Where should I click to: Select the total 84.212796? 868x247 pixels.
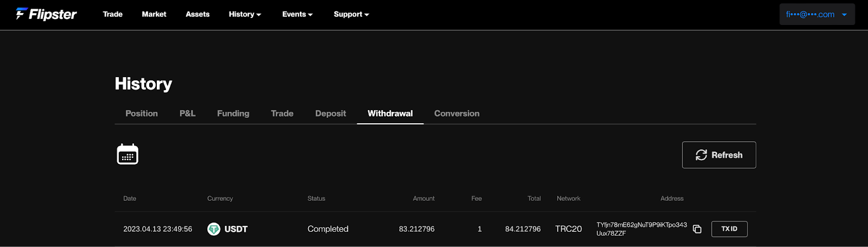[x=523, y=229]
